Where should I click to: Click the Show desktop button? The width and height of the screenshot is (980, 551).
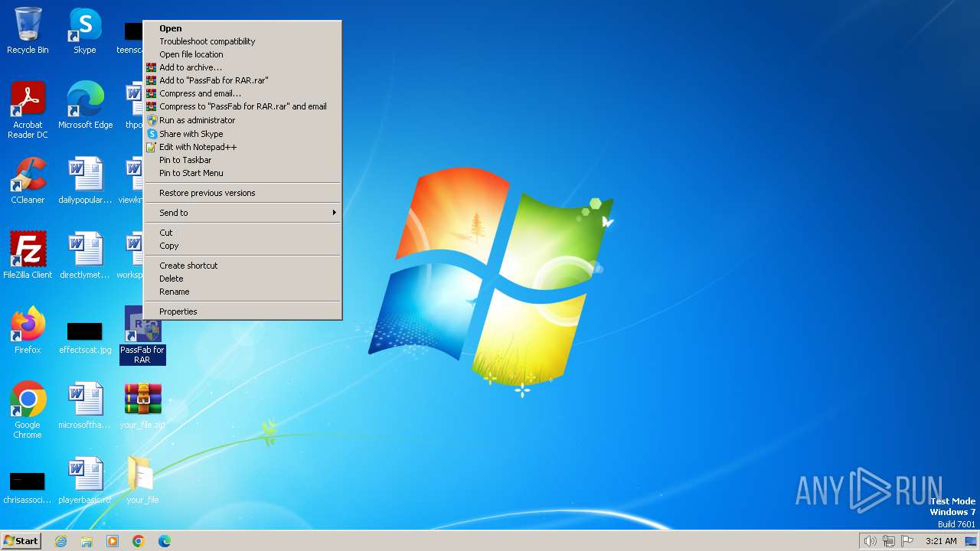pos(971,541)
